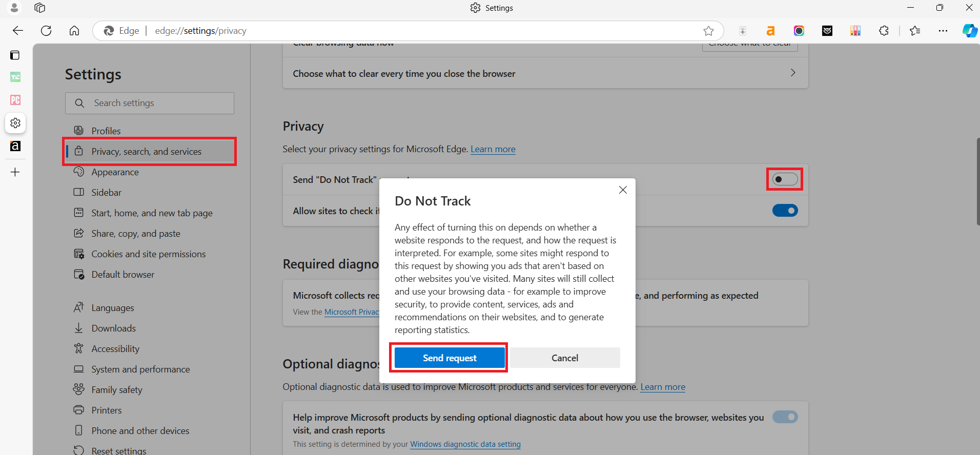The image size is (980, 455).
Task: Expand Choose what to clear every time chevron
Action: [x=793, y=73]
